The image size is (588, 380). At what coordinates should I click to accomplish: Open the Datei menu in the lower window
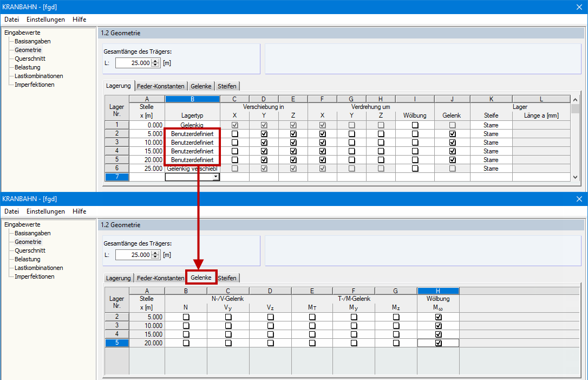pyautogui.click(x=11, y=211)
